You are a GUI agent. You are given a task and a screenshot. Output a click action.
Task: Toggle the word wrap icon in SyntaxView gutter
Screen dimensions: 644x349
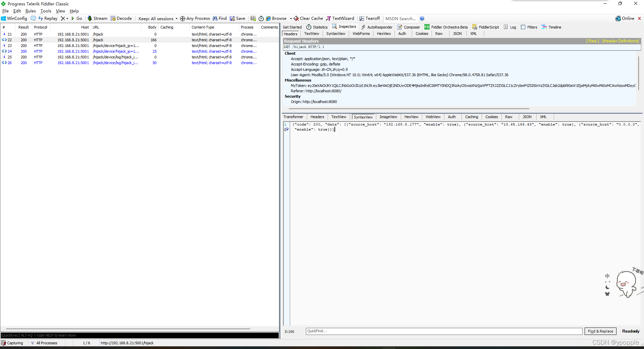(x=286, y=129)
